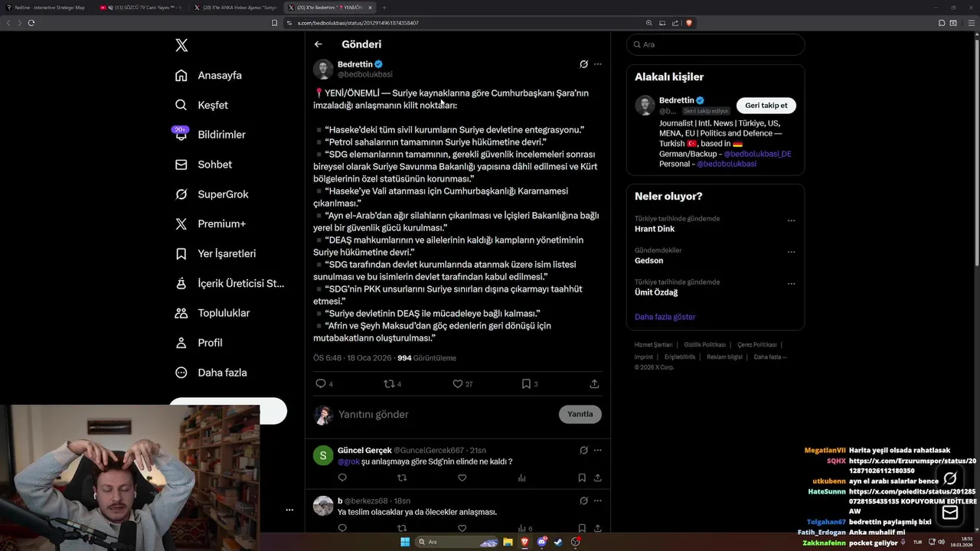Open more options on berkezs68's comment
The width and height of the screenshot is (980, 551).
click(x=598, y=500)
